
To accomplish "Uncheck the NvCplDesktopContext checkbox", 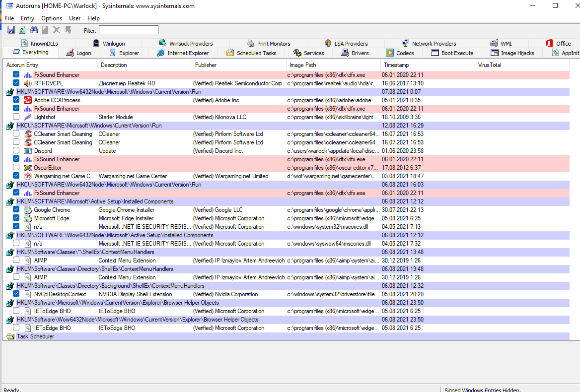I will point(16,293).
